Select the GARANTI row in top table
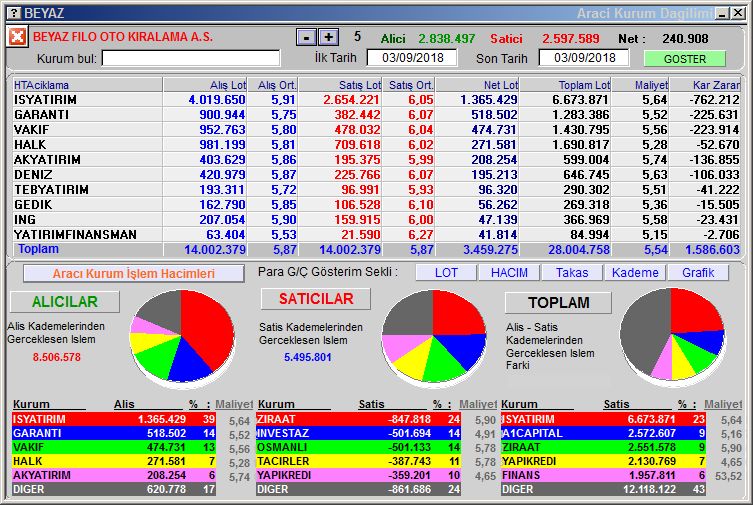Viewport: 753px width, 505px height. tap(376, 115)
